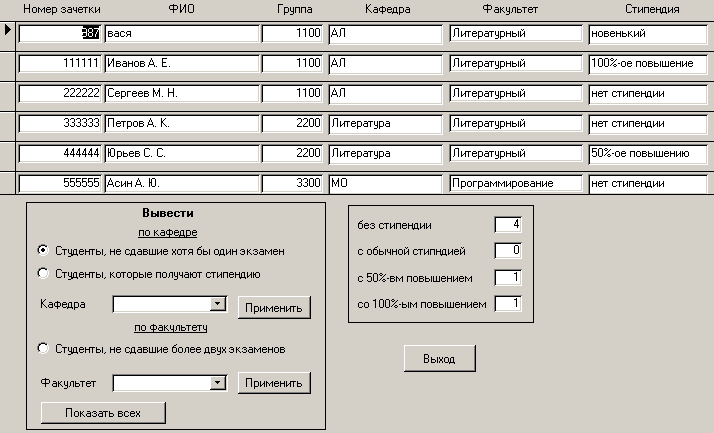The image size is (714, 433).
Task: Click the 'Вывести' heading
Action: [168, 213]
